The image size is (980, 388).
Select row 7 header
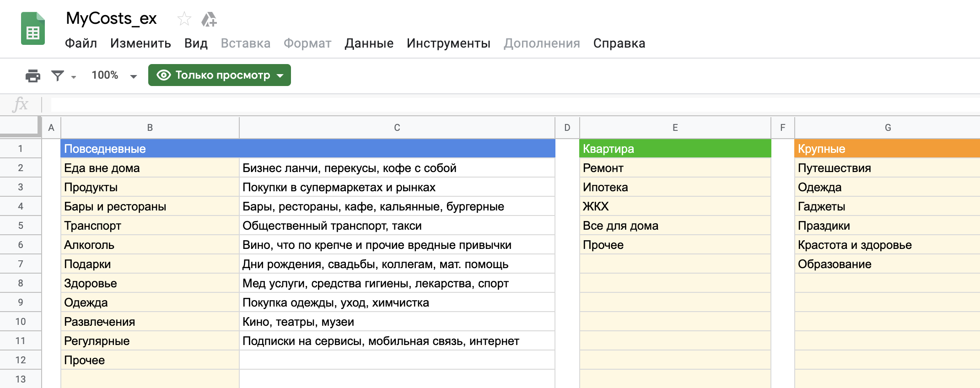click(x=21, y=264)
